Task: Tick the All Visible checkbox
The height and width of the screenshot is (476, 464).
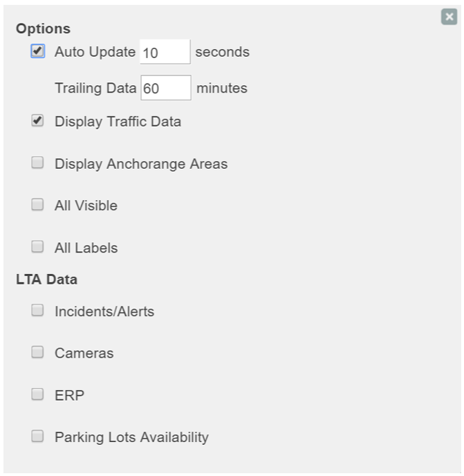Action: coord(38,205)
